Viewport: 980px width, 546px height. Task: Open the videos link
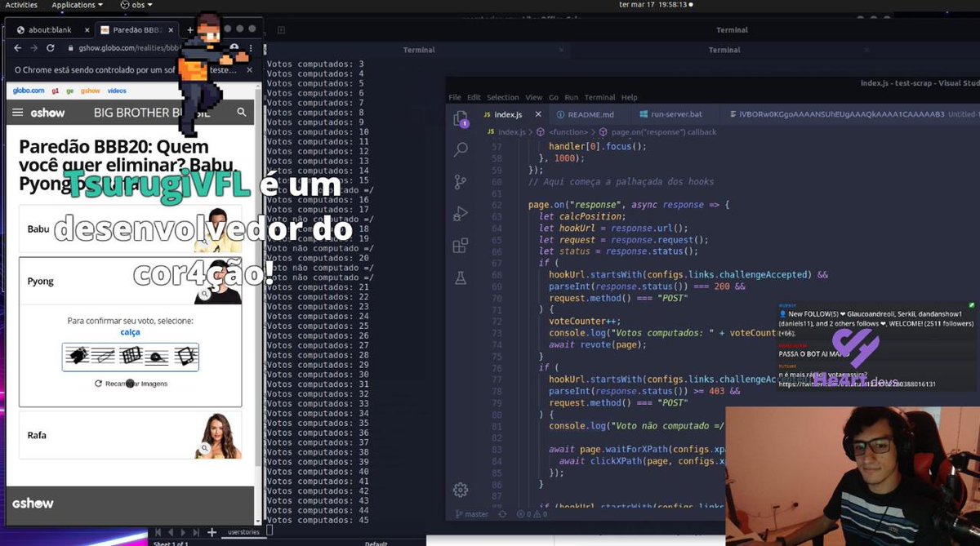117,91
